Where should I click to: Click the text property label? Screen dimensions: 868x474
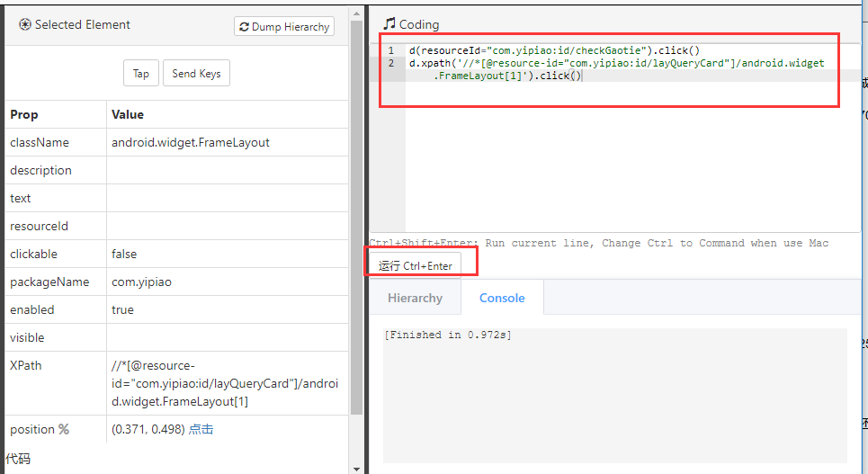(x=20, y=198)
